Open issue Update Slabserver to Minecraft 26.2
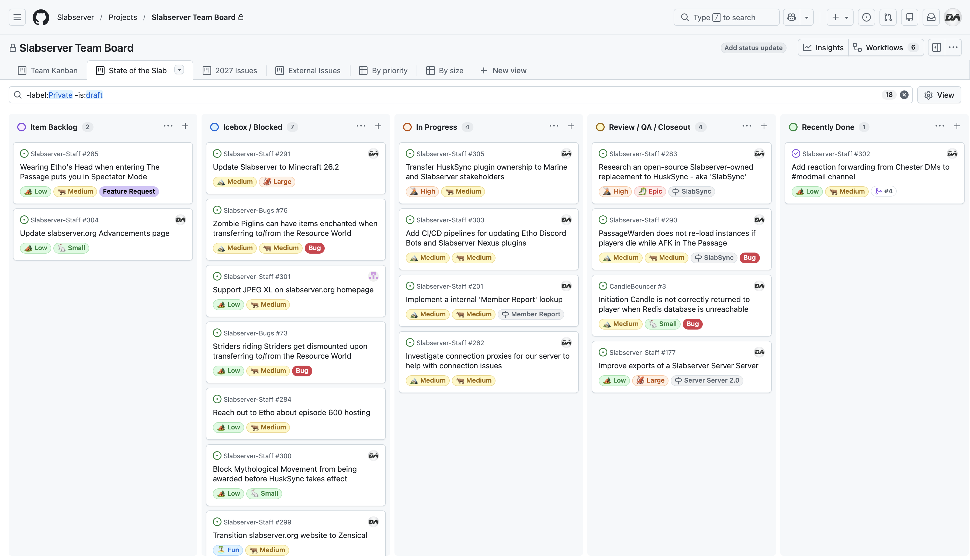 [x=276, y=167]
